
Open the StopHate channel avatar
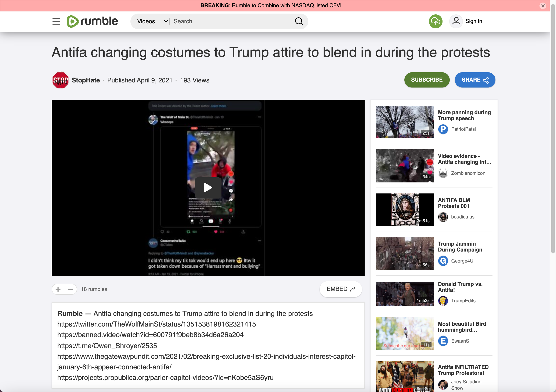[x=60, y=80]
